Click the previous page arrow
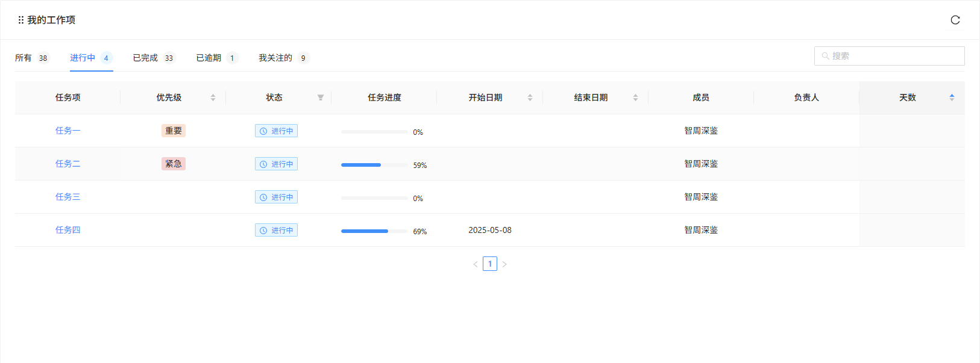 click(476, 264)
